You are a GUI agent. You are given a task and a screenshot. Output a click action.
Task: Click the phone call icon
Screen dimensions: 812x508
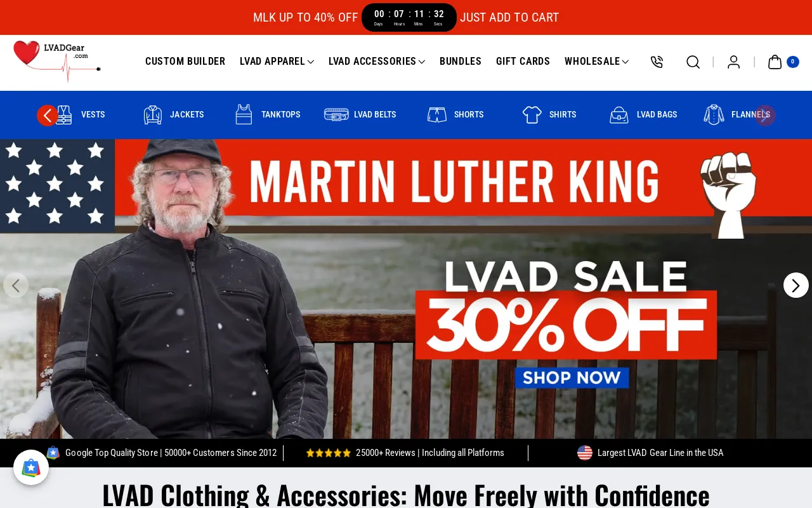[657, 62]
